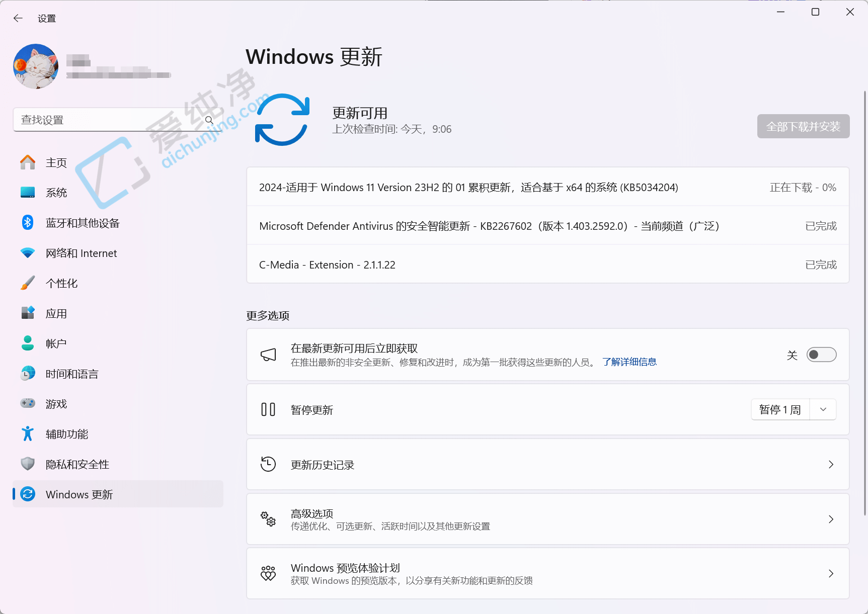Expand 更新历史记录 chevron
The width and height of the screenshot is (868, 614).
[x=831, y=464]
